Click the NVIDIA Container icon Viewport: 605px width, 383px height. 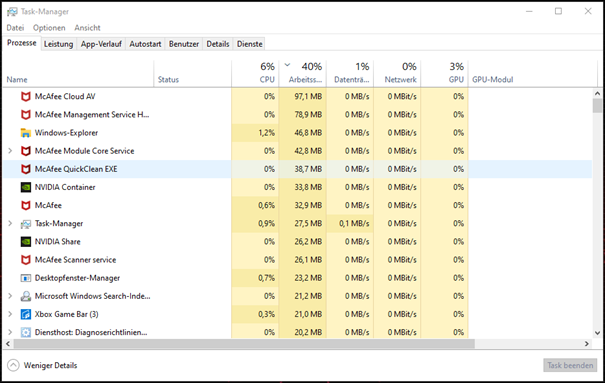coord(25,187)
